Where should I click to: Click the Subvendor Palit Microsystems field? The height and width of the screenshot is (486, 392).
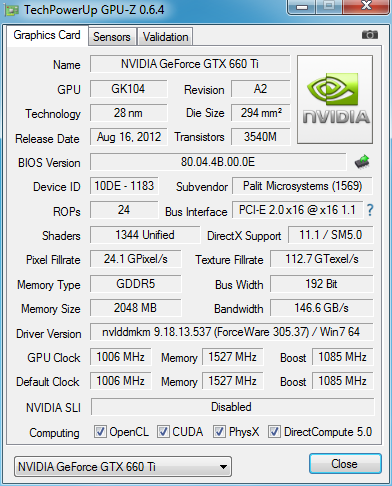point(302,186)
